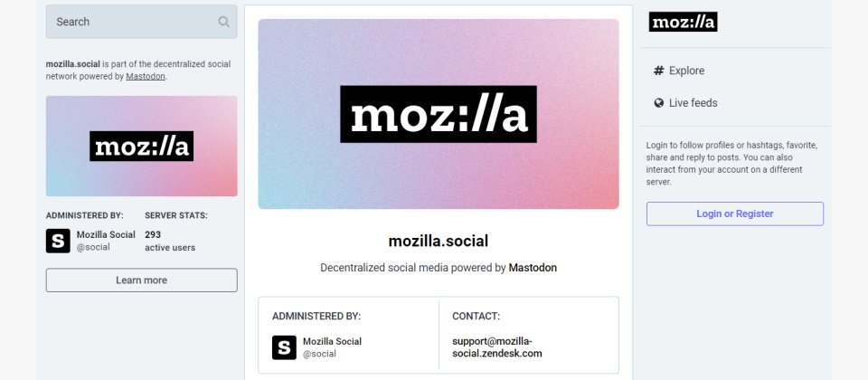Open the Mozilla Social profile in the left sidebar
The width and height of the screenshot is (868, 380).
pos(106,235)
